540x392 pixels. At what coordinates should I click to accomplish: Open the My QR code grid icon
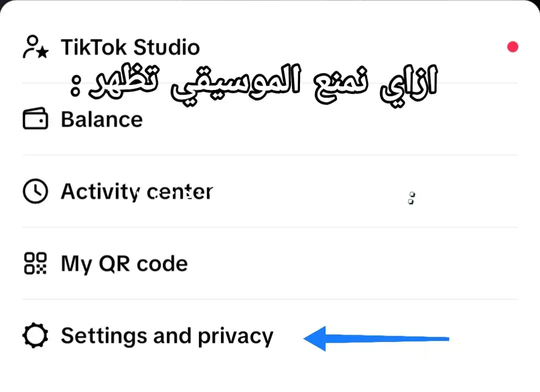point(35,263)
